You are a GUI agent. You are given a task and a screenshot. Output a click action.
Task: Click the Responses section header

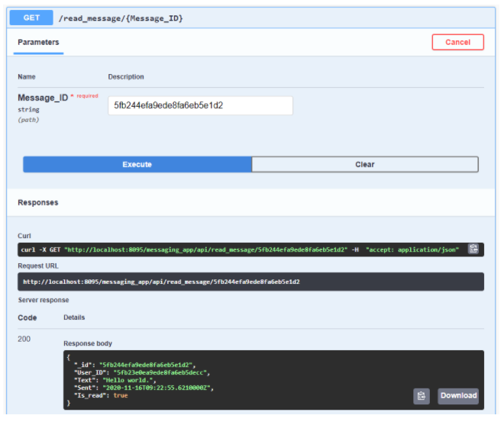(38, 203)
